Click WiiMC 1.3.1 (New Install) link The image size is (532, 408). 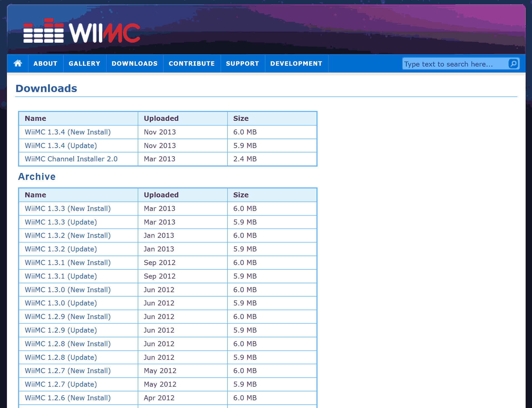click(68, 262)
